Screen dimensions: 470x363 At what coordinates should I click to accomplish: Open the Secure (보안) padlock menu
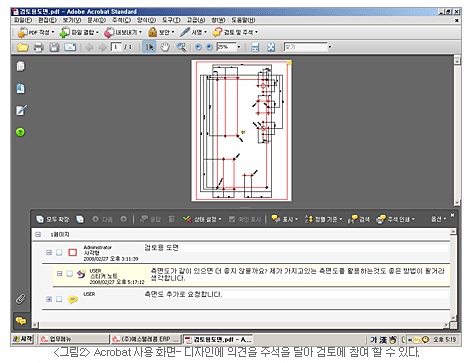162,32
